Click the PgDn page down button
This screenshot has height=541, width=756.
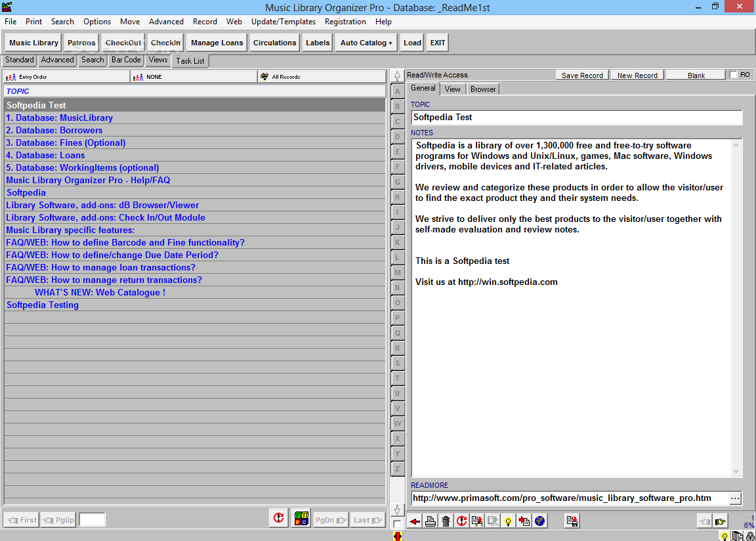pos(330,520)
